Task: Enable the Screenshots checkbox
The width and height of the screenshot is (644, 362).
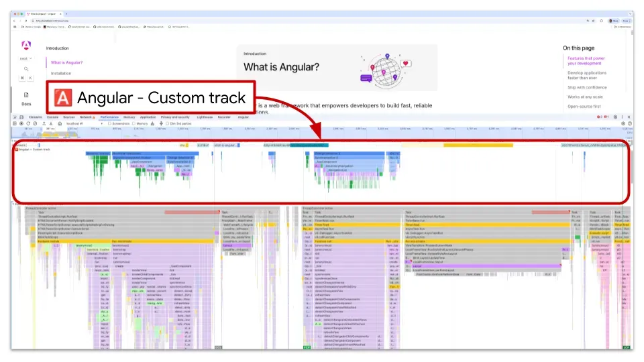Action: pos(110,123)
